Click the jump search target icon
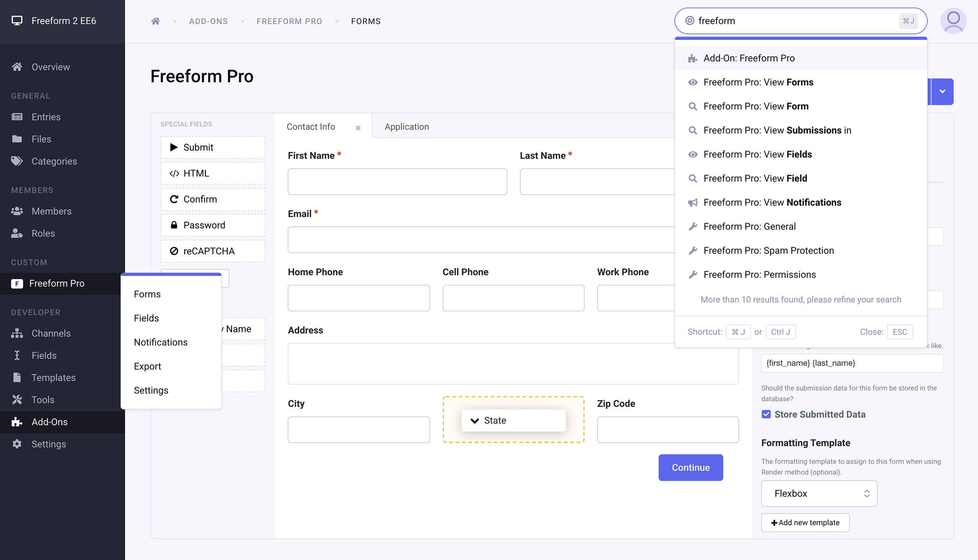Image resolution: width=978 pixels, height=560 pixels. point(690,21)
